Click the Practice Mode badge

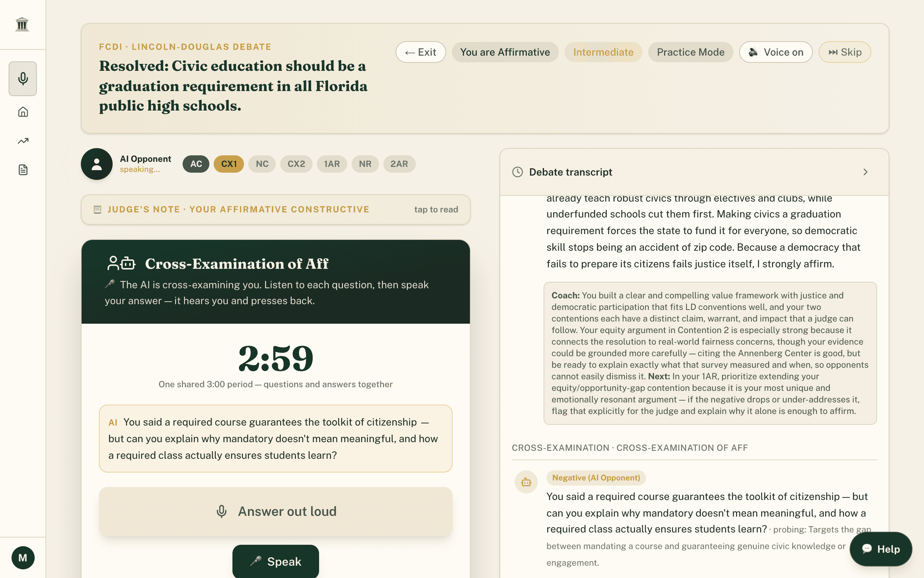tap(690, 52)
